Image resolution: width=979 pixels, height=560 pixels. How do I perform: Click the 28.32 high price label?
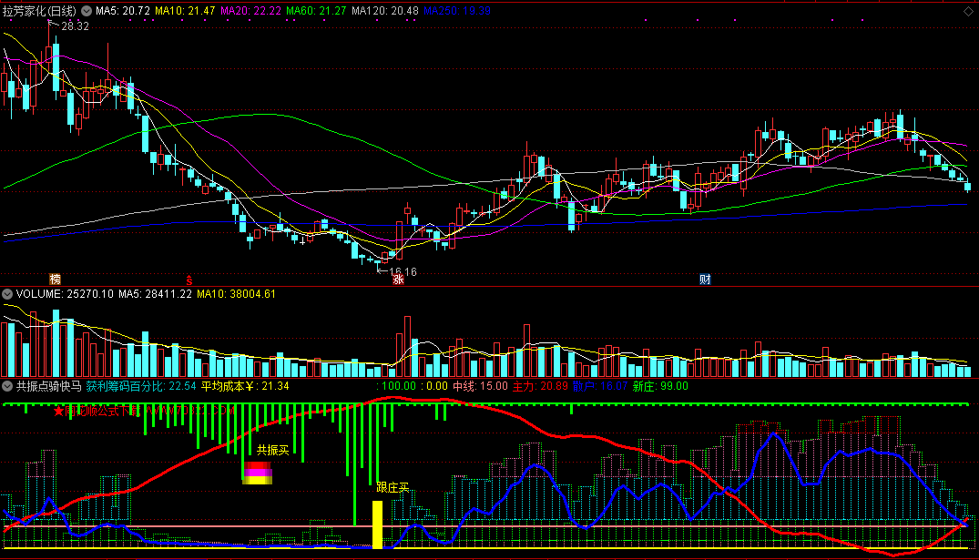(x=75, y=26)
